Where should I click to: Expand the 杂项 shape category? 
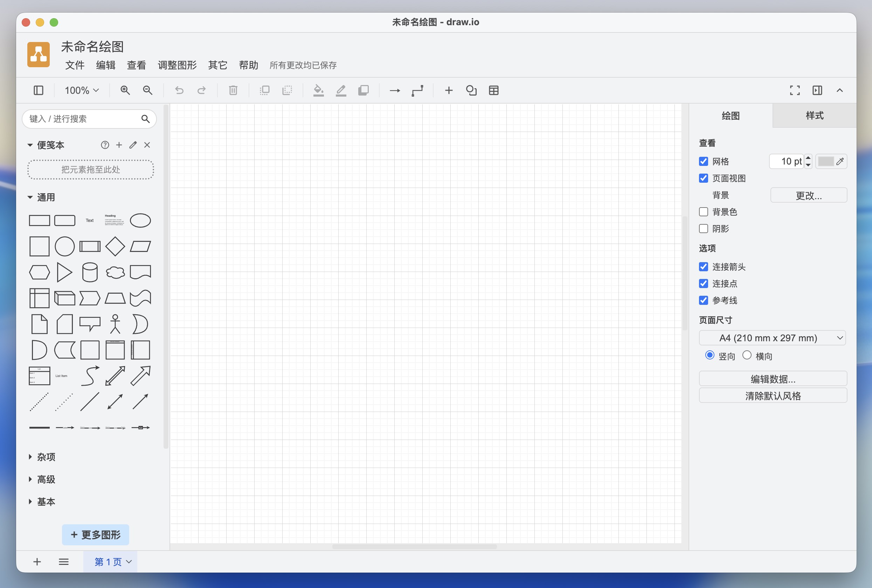point(46,457)
